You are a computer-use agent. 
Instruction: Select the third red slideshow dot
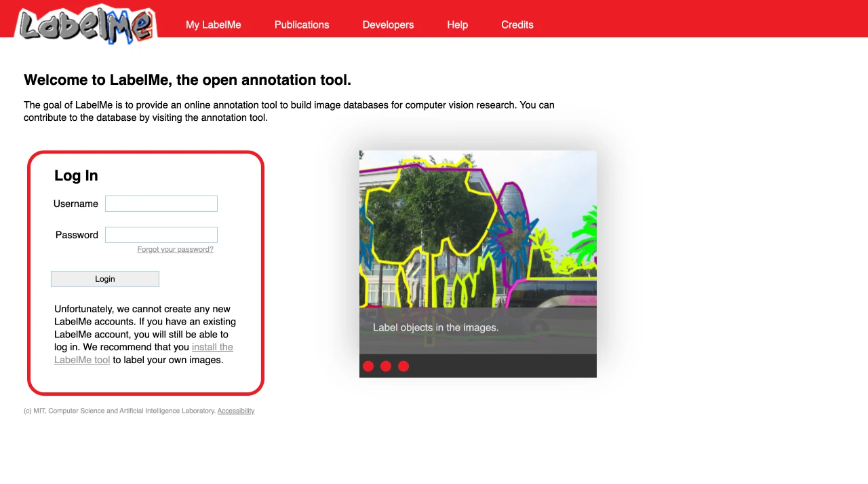tap(403, 367)
